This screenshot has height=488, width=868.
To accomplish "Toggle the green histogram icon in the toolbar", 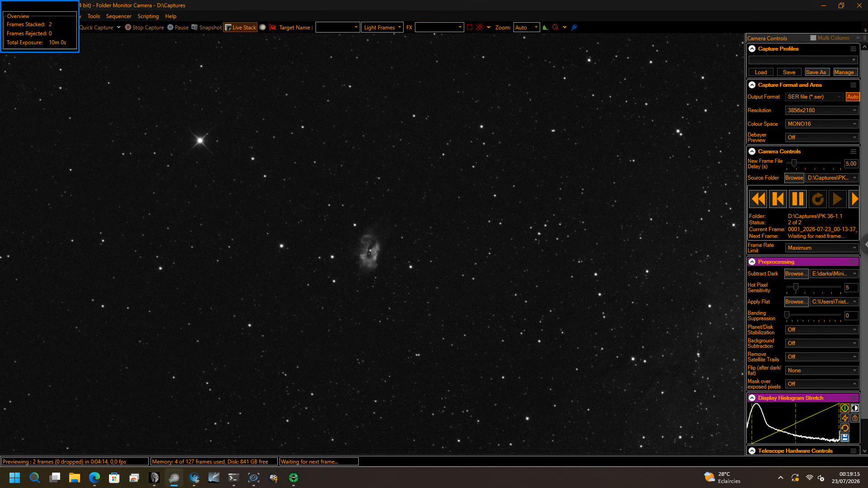I will coord(545,28).
